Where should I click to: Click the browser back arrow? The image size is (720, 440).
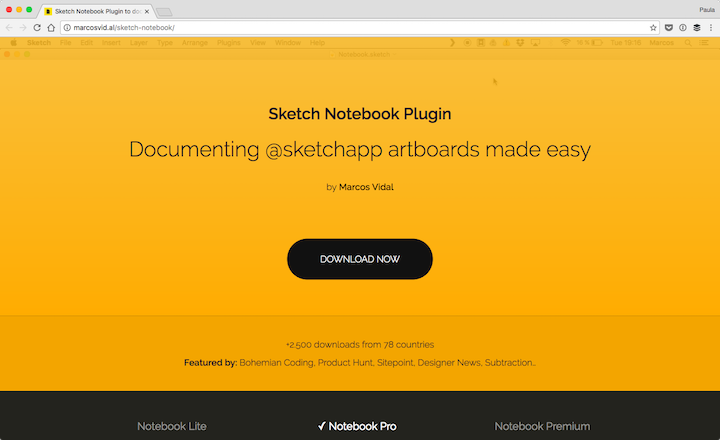(x=9, y=28)
